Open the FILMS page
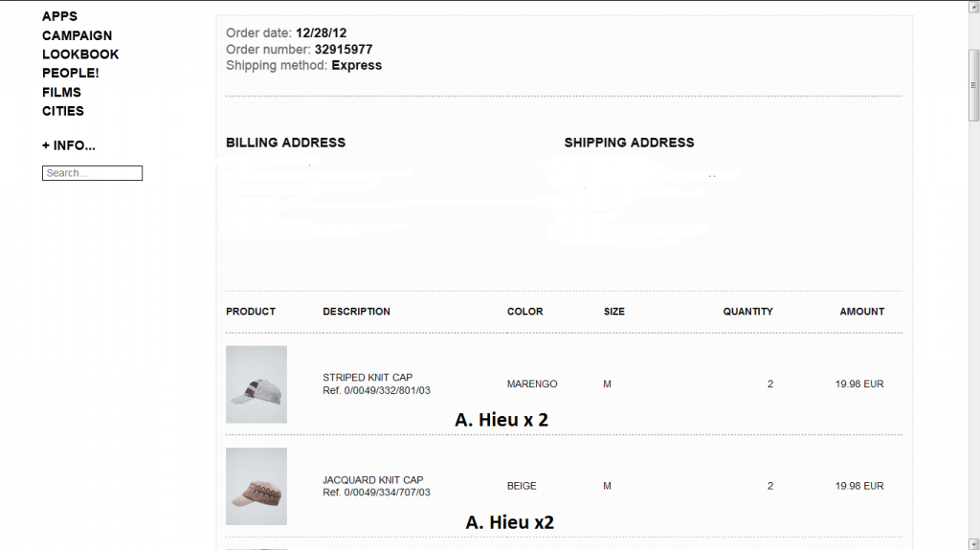The image size is (980, 550). pos(61,92)
